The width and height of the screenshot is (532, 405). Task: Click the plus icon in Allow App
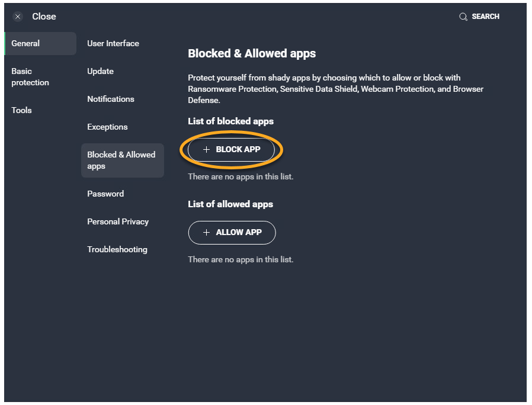click(206, 233)
